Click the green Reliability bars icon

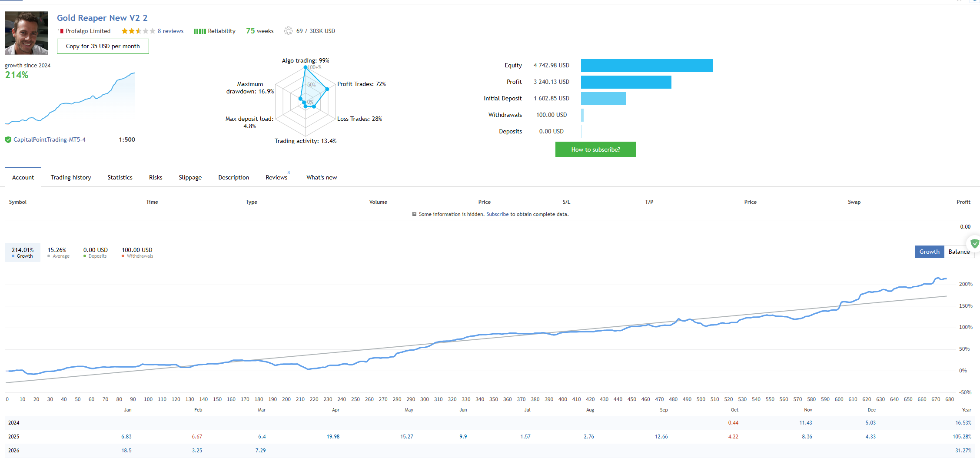coord(199,31)
